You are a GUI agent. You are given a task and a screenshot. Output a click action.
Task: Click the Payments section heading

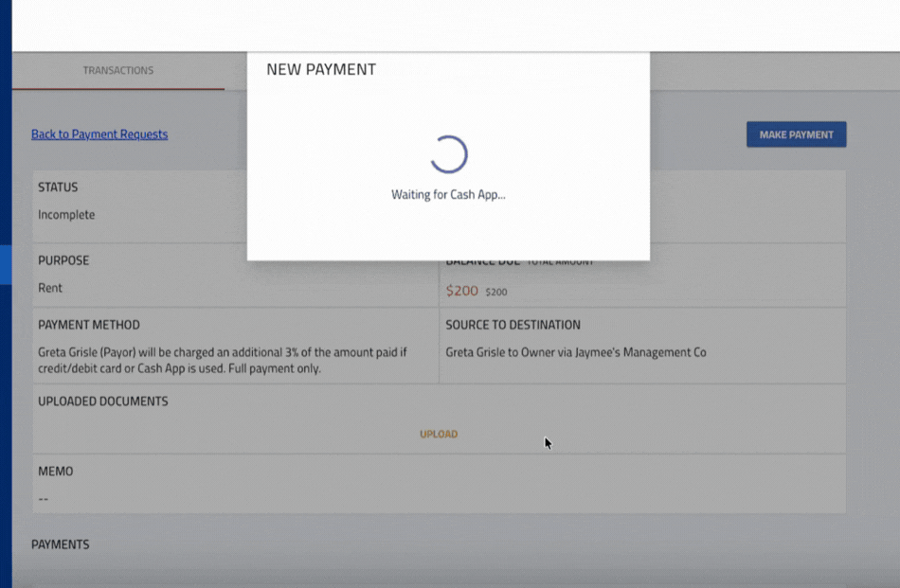click(x=61, y=544)
